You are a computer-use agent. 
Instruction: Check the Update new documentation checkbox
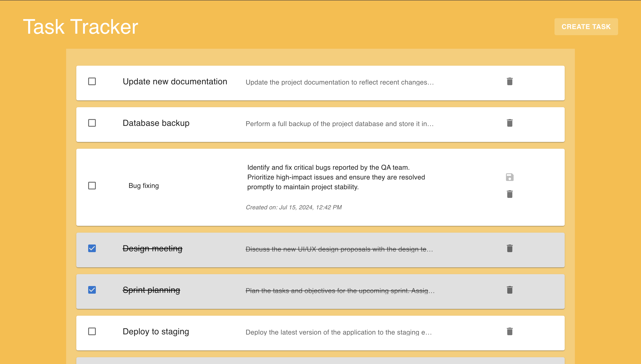[x=92, y=82]
